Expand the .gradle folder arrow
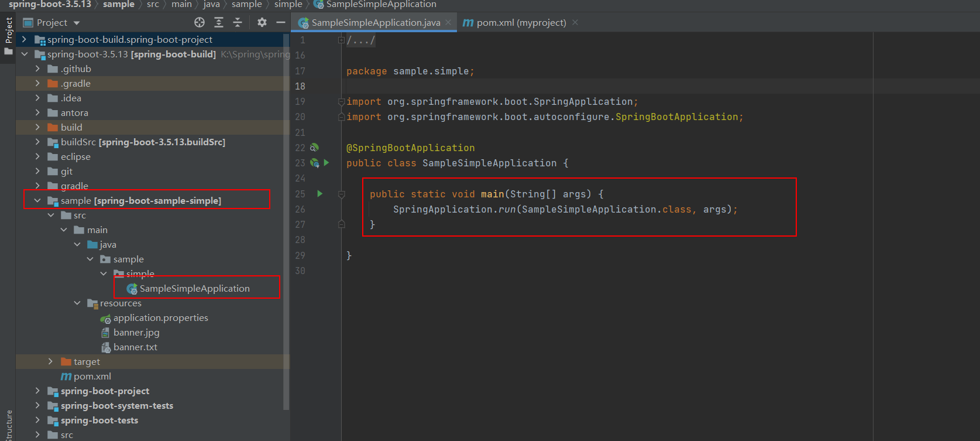This screenshot has height=441, width=980. click(37, 83)
